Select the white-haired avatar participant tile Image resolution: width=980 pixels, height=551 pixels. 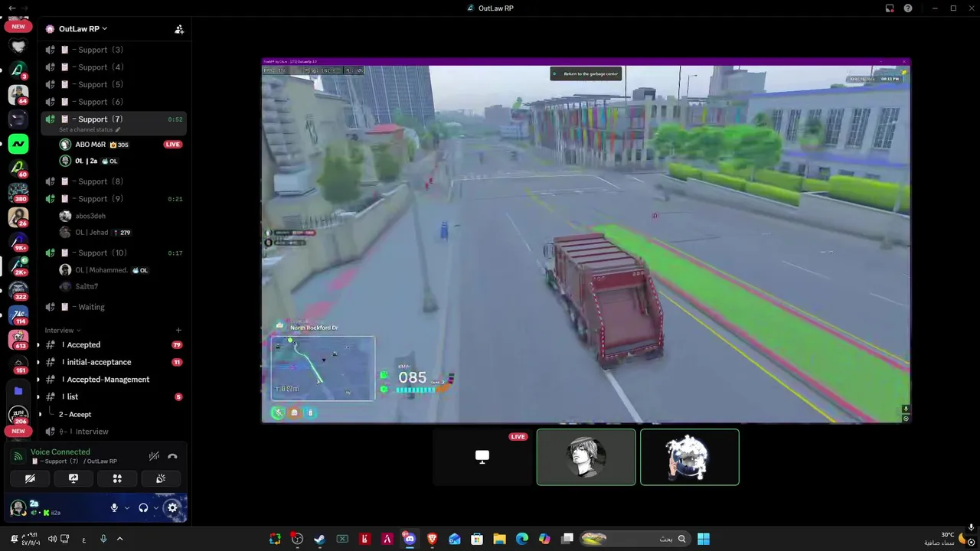[689, 457]
